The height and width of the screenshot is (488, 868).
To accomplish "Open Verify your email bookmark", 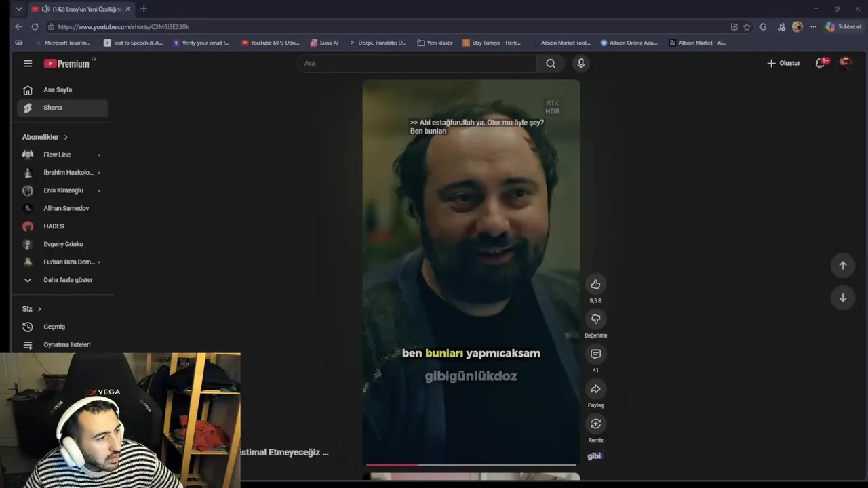I will [201, 43].
